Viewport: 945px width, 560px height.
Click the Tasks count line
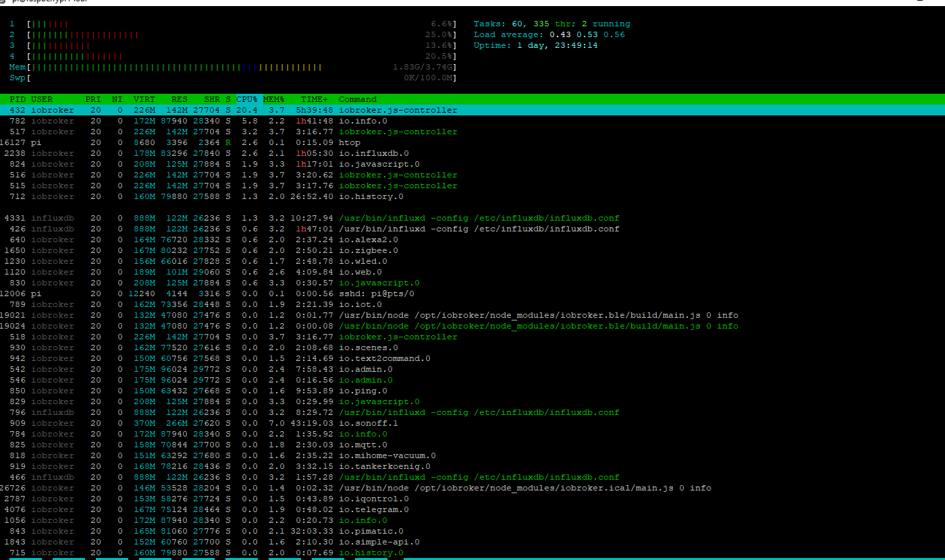click(552, 24)
